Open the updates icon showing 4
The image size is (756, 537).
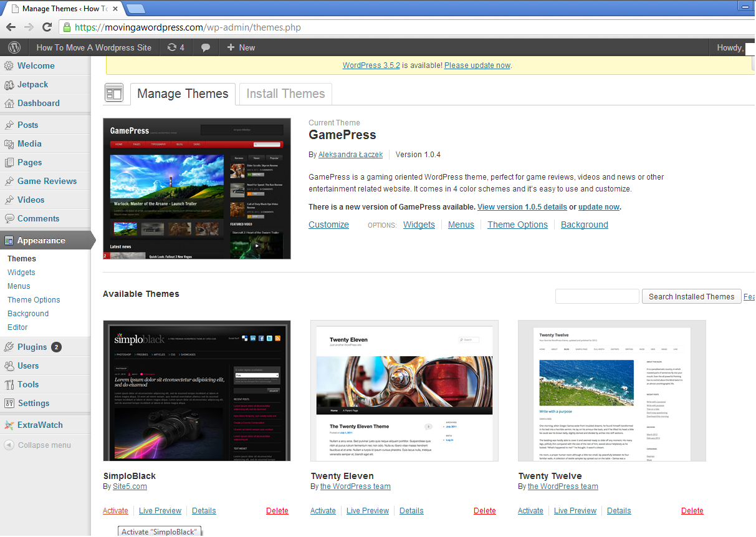(x=176, y=47)
